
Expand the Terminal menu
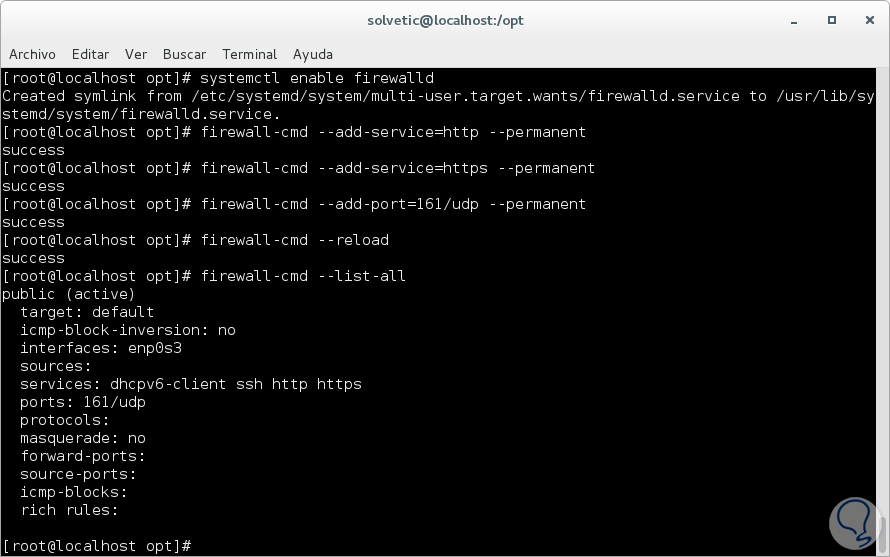point(249,54)
